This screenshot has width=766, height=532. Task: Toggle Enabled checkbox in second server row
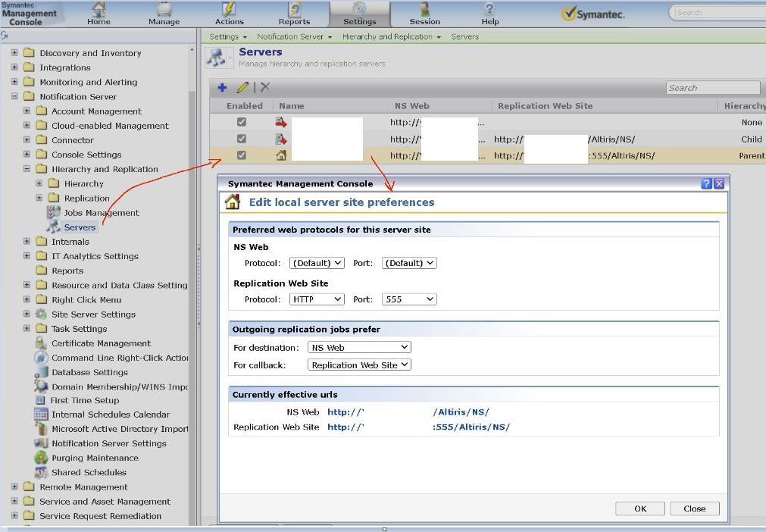tap(242, 139)
